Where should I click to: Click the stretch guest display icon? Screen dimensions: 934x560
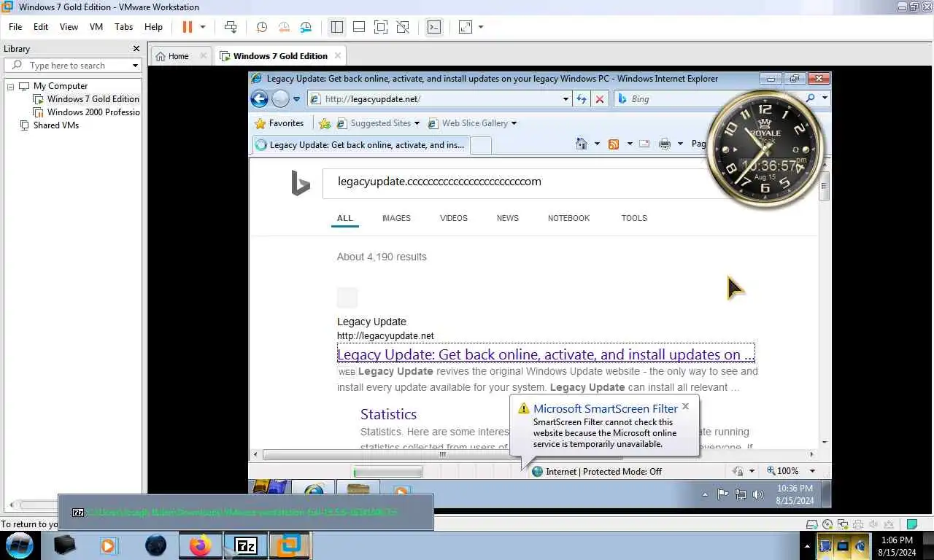(465, 27)
